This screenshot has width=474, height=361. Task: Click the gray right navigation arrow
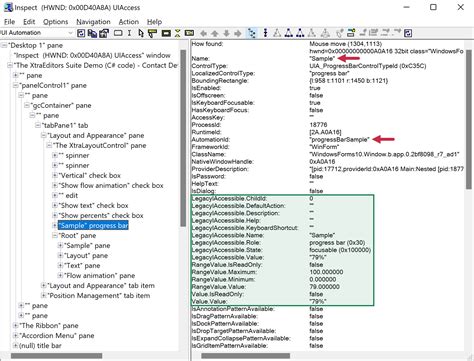tap(238, 33)
